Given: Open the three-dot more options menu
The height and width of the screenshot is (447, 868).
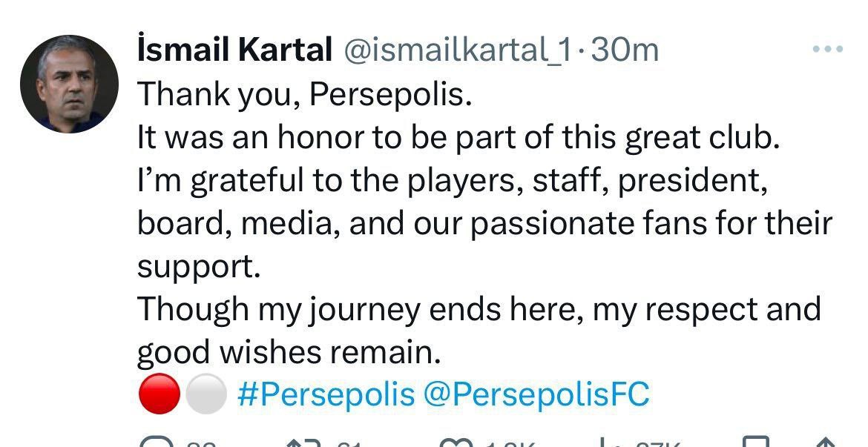Looking at the screenshot, I should 828,50.
